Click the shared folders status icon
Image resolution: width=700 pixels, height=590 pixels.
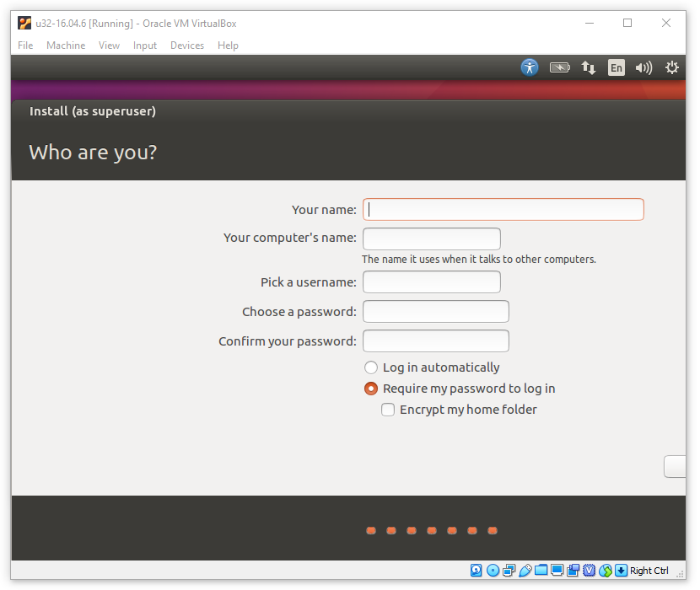(541, 571)
